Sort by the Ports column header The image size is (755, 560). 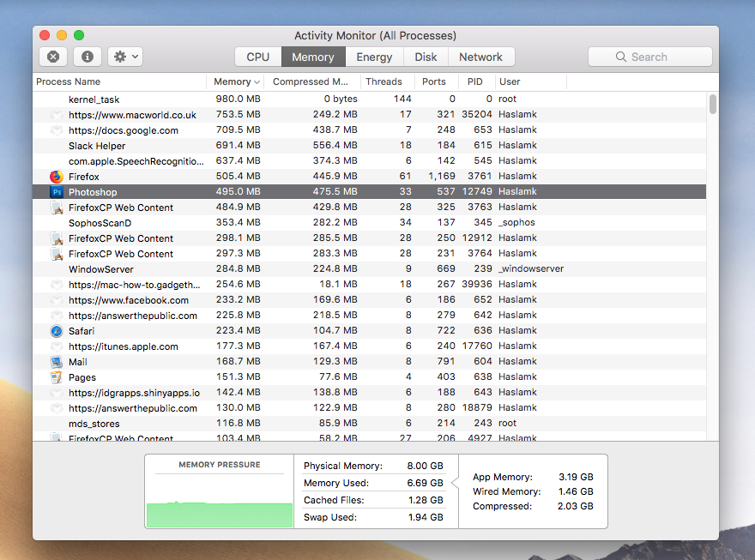pyautogui.click(x=436, y=81)
